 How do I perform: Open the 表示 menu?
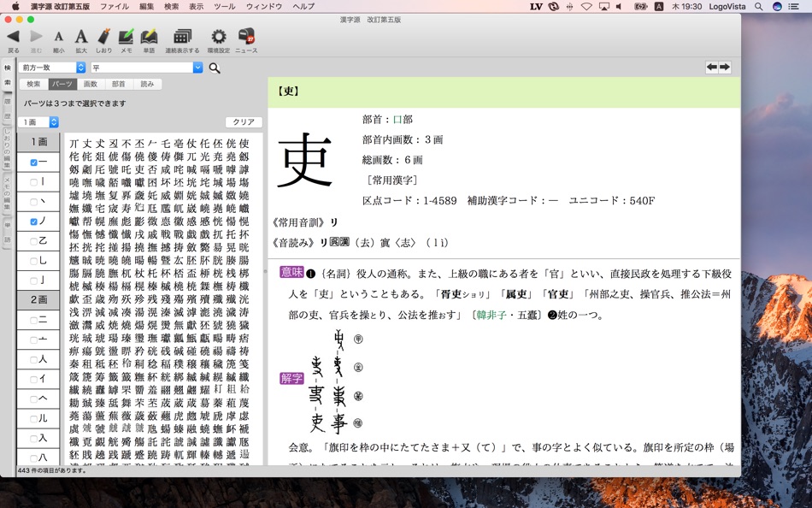point(196,6)
